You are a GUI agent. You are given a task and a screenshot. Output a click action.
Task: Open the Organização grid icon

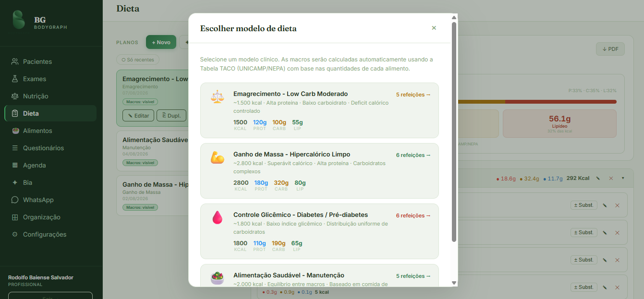click(15, 217)
